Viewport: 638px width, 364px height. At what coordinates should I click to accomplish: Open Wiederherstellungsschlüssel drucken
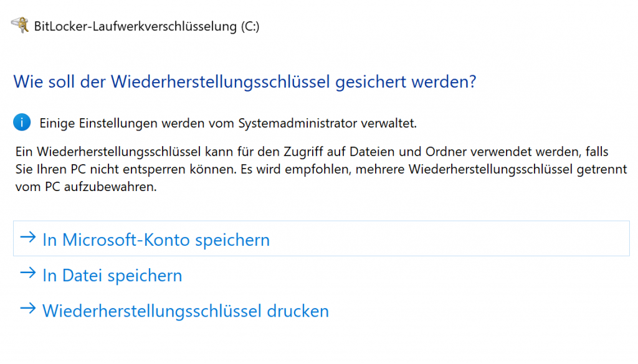(x=185, y=310)
